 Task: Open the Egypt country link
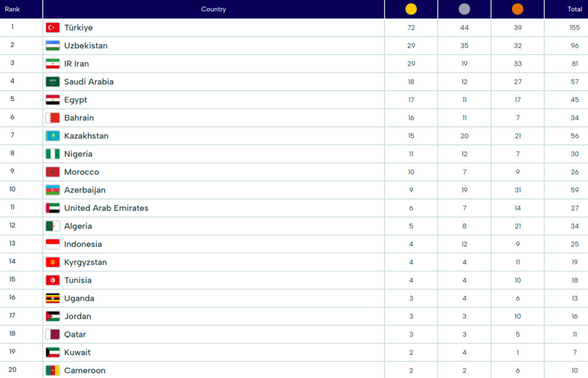coord(76,100)
